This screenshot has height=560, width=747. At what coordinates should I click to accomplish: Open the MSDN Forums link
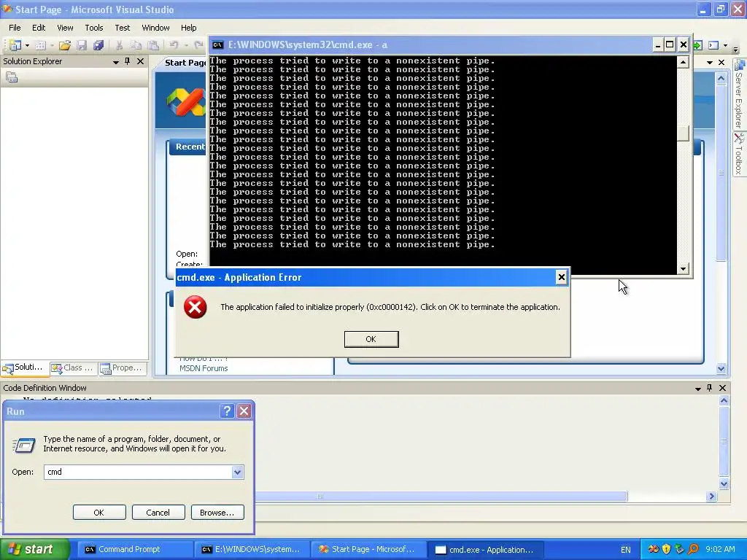[204, 368]
